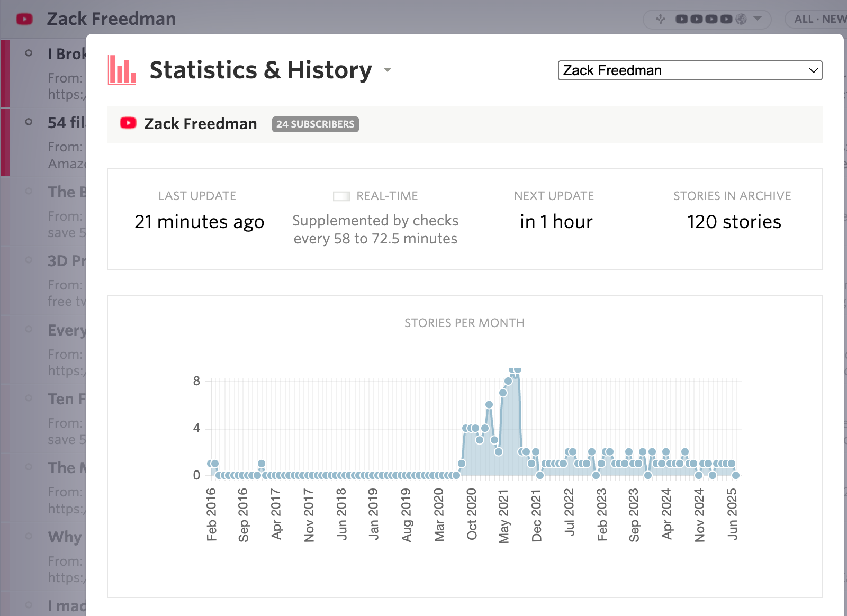Click the first chart data point above Feb 2016
Image resolution: width=847 pixels, height=616 pixels.
[210, 464]
